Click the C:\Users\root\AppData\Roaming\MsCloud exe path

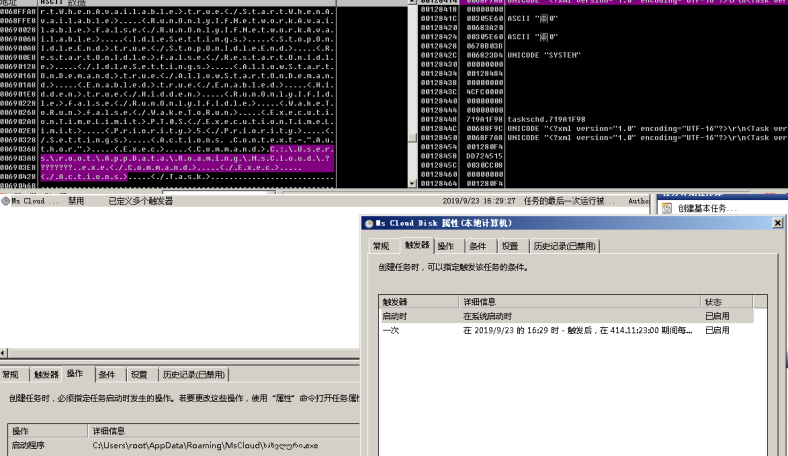pyautogui.click(x=205, y=445)
